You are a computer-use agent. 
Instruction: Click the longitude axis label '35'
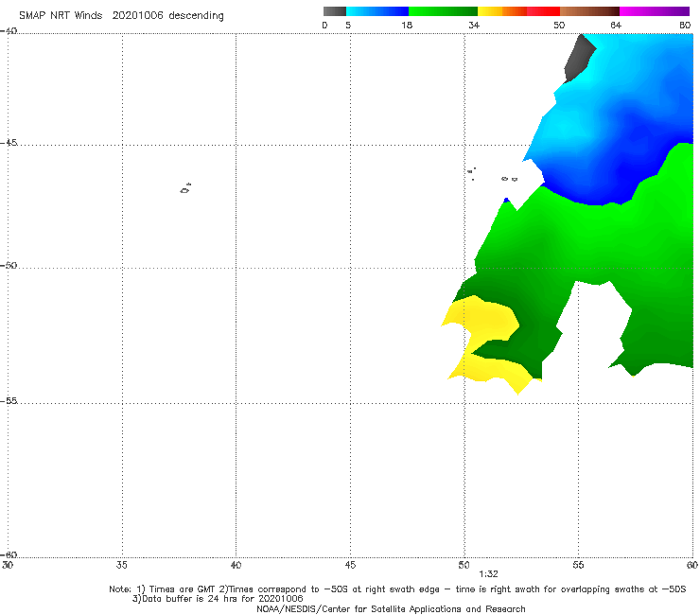click(122, 565)
